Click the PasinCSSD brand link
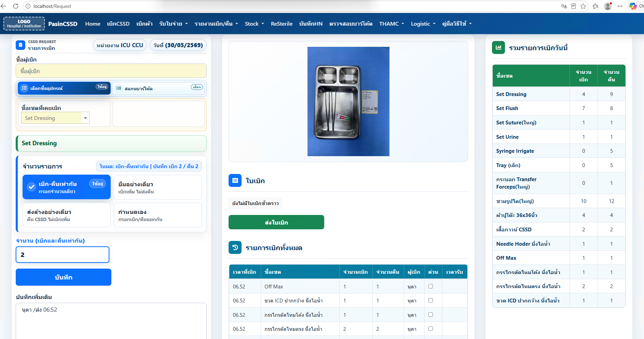644x339 pixels. pos(63,24)
